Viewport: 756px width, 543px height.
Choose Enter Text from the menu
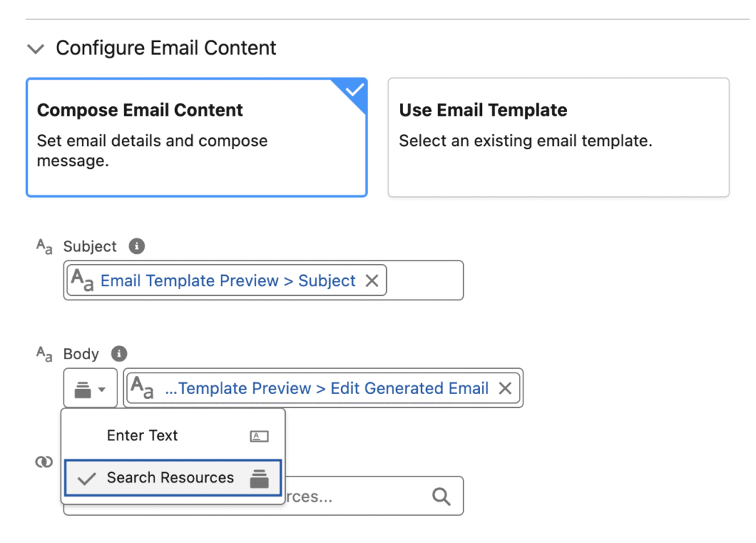(142, 435)
